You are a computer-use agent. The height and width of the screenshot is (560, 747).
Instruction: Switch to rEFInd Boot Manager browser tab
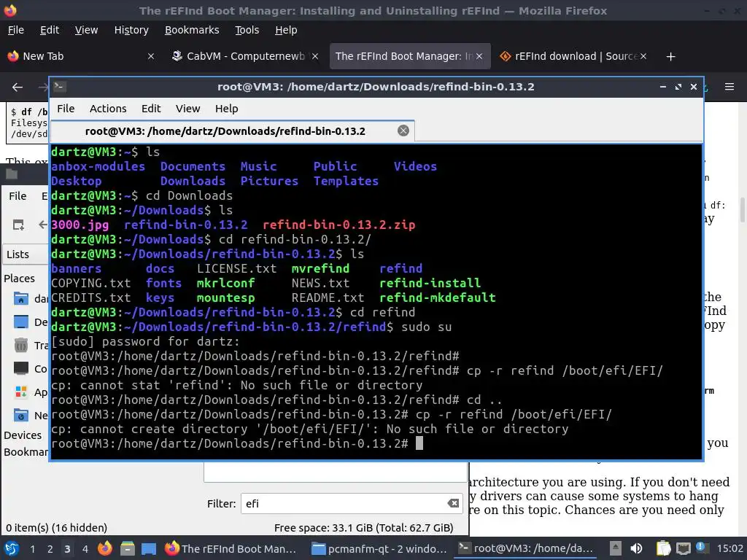click(x=409, y=56)
